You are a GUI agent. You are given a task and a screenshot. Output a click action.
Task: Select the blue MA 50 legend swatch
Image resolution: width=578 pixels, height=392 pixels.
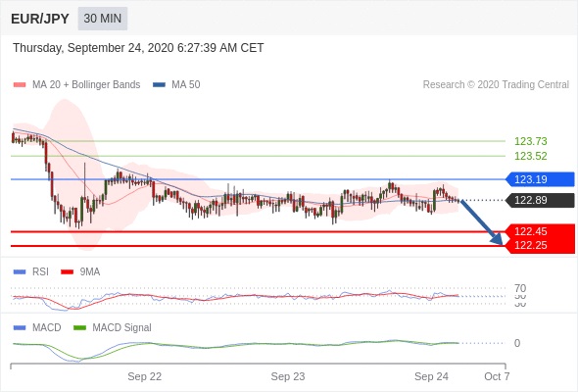point(159,85)
